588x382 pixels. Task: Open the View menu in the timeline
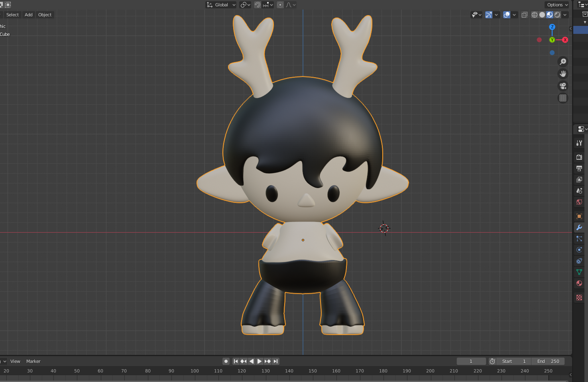pos(15,361)
